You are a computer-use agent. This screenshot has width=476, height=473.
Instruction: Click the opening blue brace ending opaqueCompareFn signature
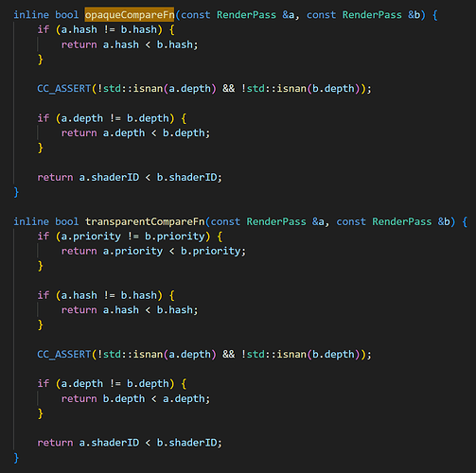pyautogui.click(x=435, y=15)
